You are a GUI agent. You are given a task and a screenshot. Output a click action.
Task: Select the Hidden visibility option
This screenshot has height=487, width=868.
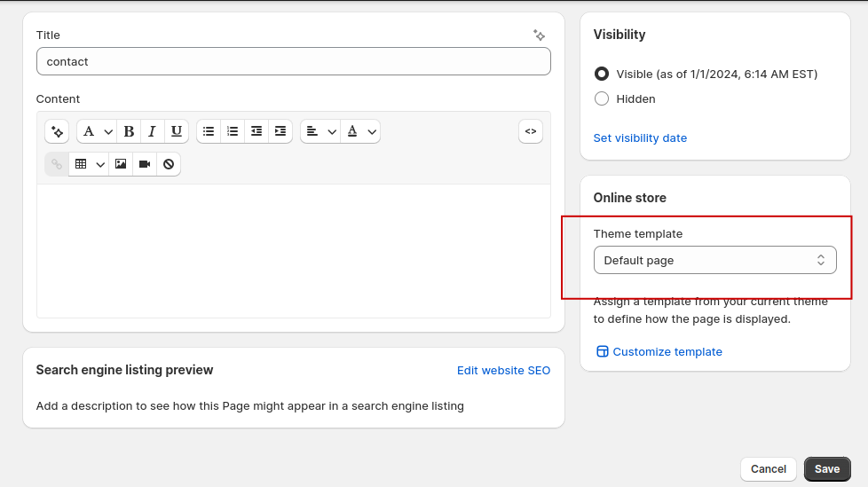[602, 98]
